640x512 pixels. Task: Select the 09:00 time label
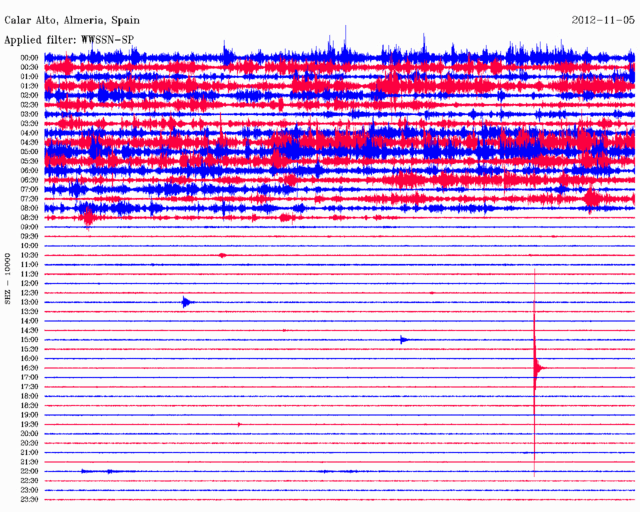tap(29, 227)
